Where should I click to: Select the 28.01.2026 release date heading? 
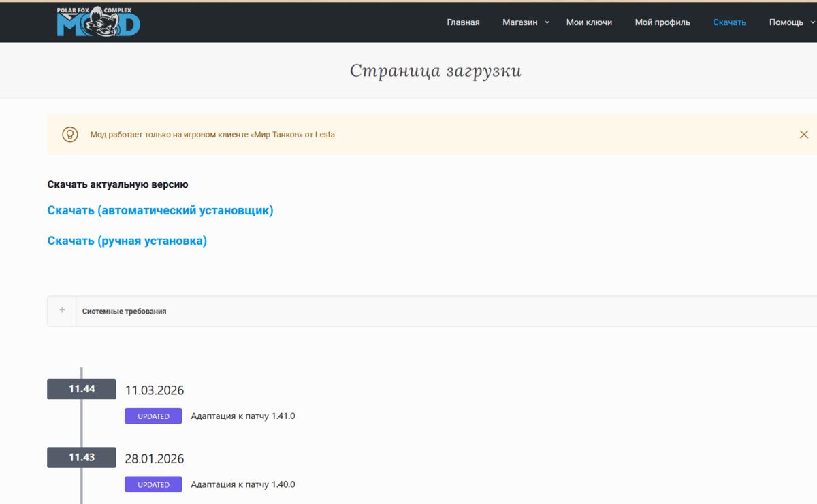155,459
